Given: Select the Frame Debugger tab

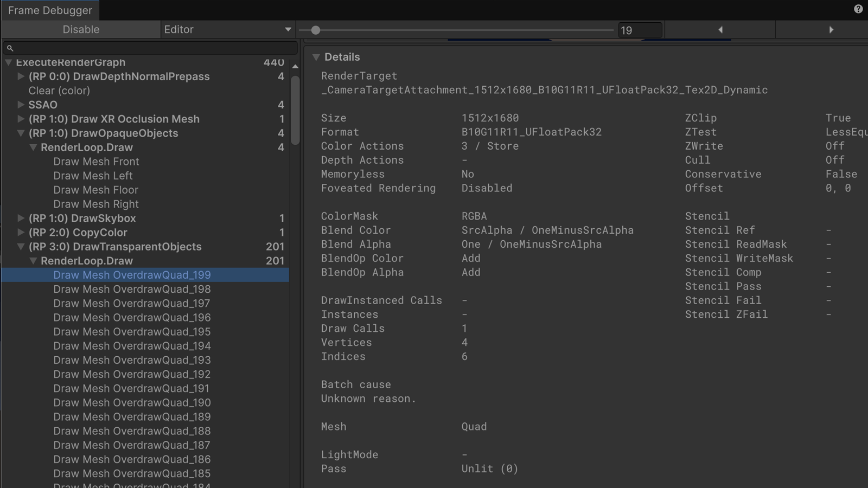Looking at the screenshot, I should [x=50, y=10].
